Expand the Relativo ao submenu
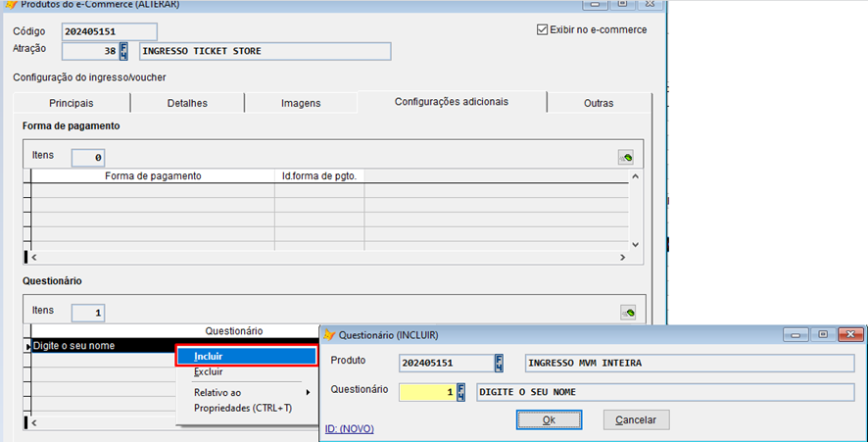The height and width of the screenshot is (442, 868). (x=247, y=392)
